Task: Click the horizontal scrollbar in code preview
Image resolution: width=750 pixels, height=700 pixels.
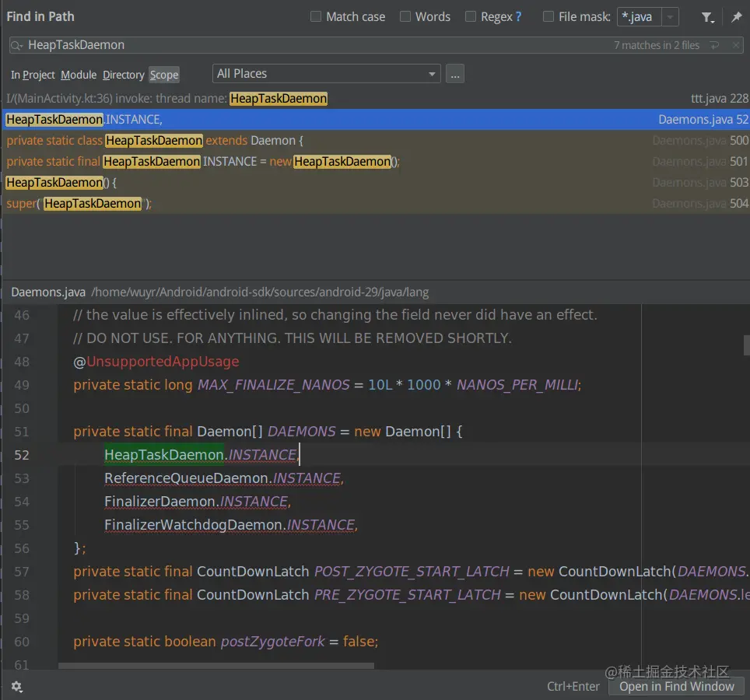Action: coord(216,666)
